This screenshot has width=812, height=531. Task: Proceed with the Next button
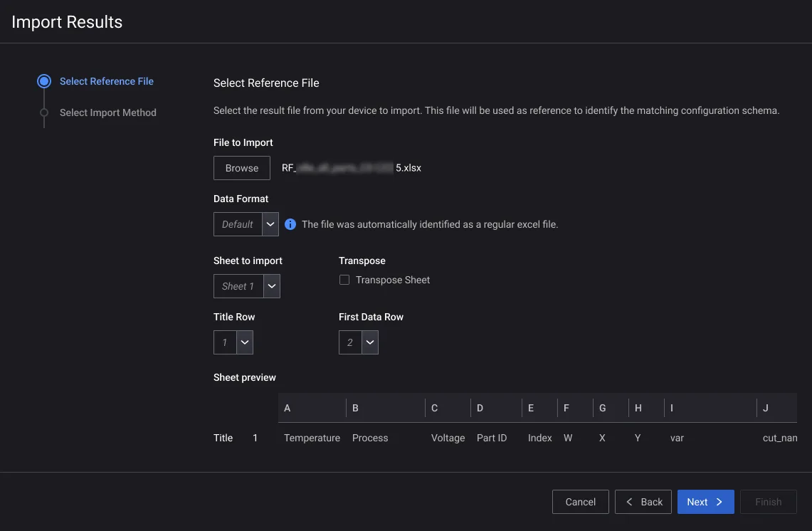(705, 502)
